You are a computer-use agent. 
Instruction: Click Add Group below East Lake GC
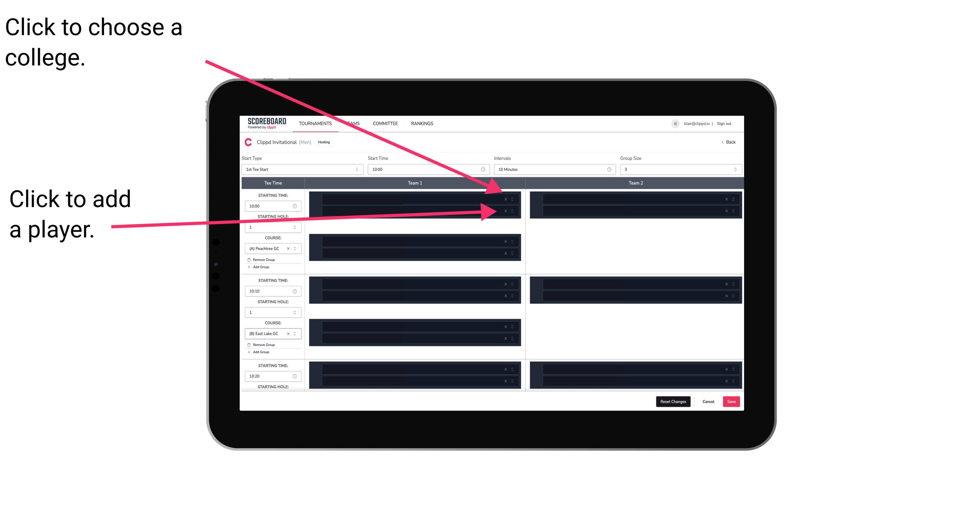pos(260,352)
